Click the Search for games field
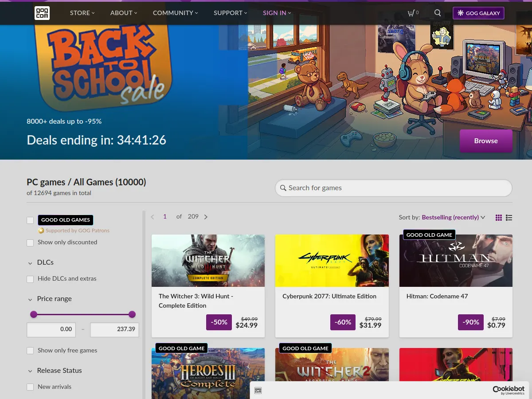532x399 pixels. 394,188
